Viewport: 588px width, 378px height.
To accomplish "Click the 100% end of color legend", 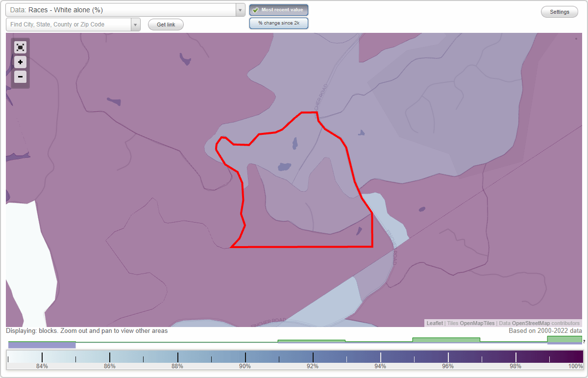I will point(576,366).
